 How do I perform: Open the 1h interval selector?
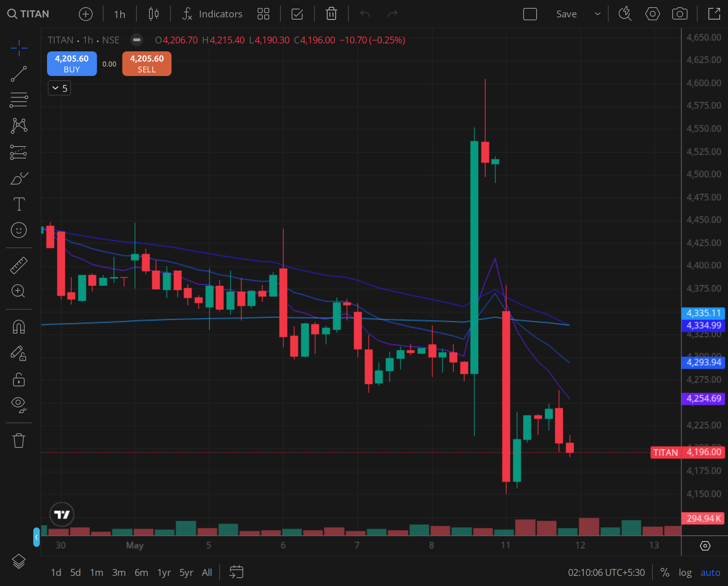click(119, 14)
